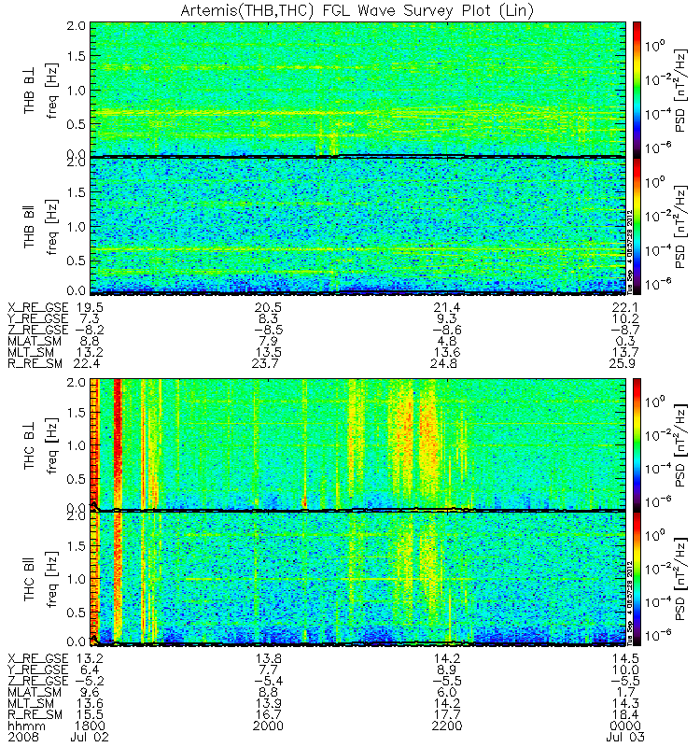Click the '2200' time tick label
Screen dimensions: 700x747
pyautogui.click(x=447, y=726)
